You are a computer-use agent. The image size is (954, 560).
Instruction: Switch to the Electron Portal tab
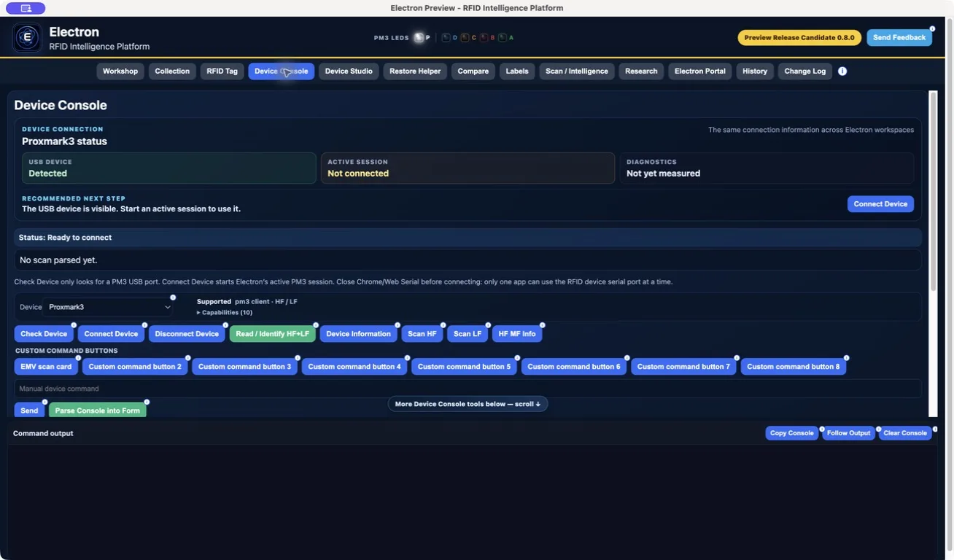700,71
